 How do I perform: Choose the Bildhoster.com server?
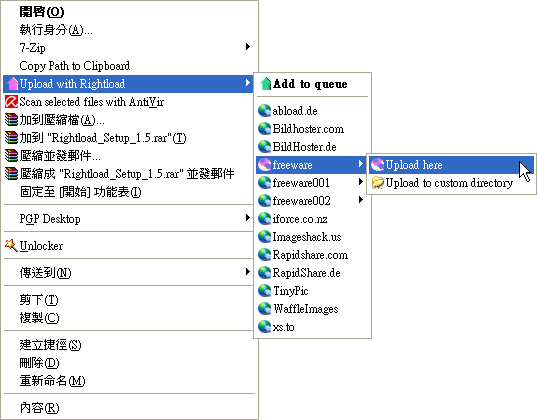(x=312, y=129)
